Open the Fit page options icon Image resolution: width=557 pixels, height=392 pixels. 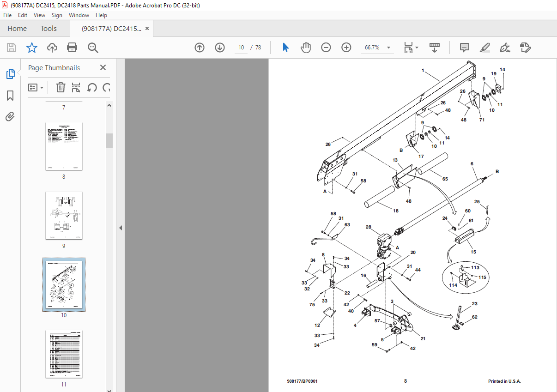[x=408, y=48]
